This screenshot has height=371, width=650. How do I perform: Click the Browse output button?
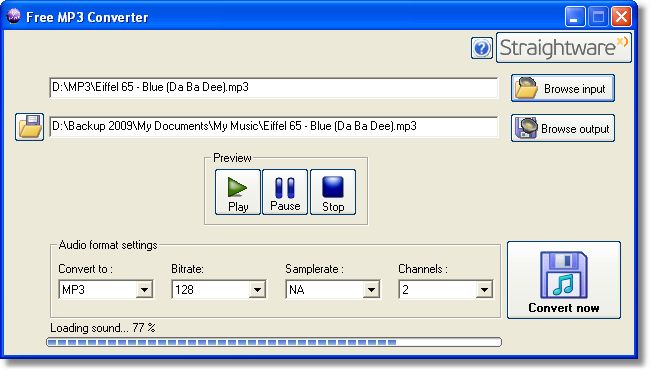(563, 128)
